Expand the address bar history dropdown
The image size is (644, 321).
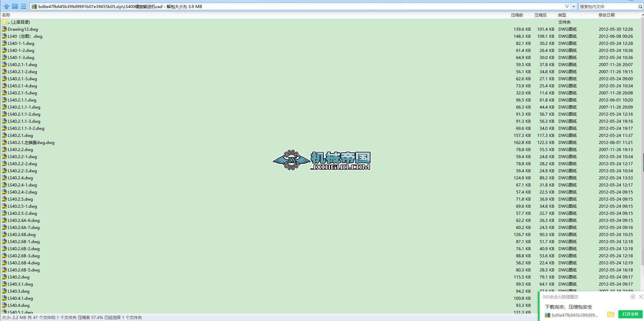pos(574,6)
